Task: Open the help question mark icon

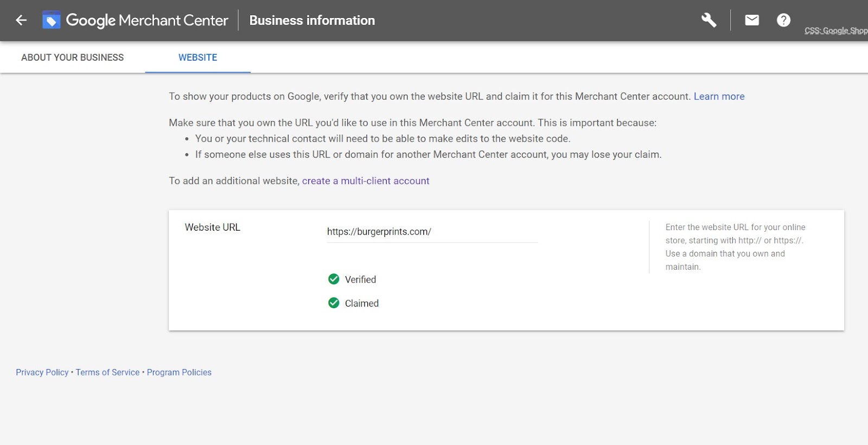Action: (783, 20)
